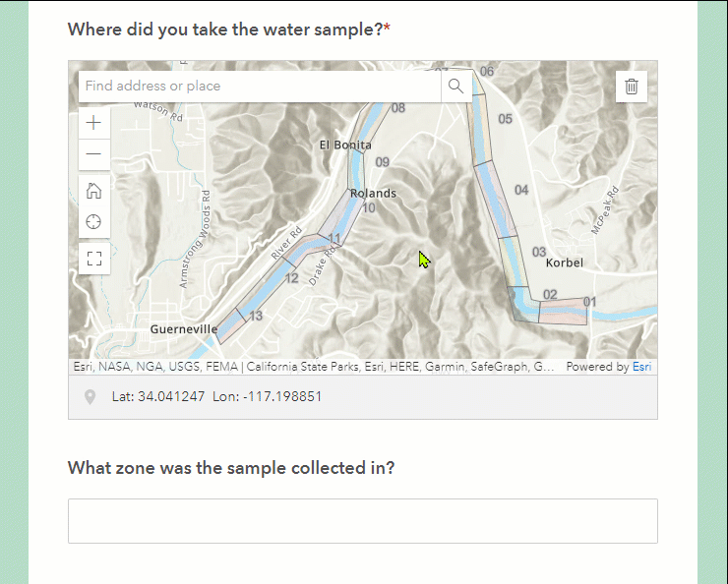This screenshot has height=584, width=728.
Task: Reset map to home extent
Action: click(94, 191)
